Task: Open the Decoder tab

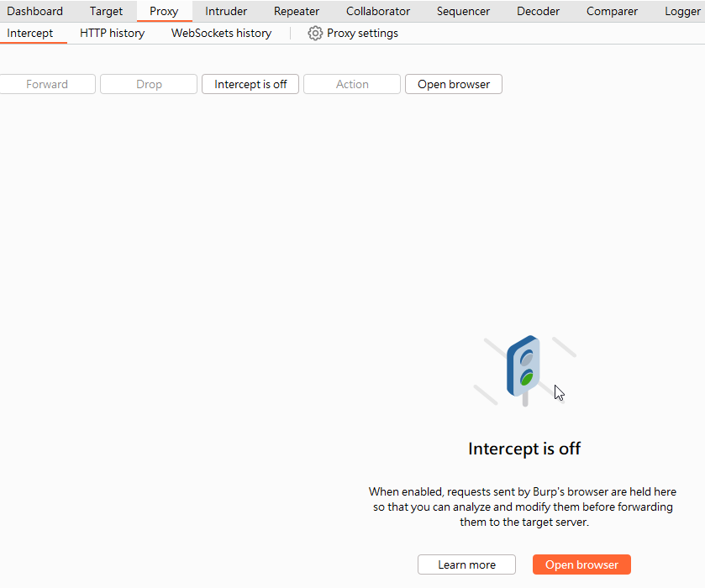Action: click(538, 11)
